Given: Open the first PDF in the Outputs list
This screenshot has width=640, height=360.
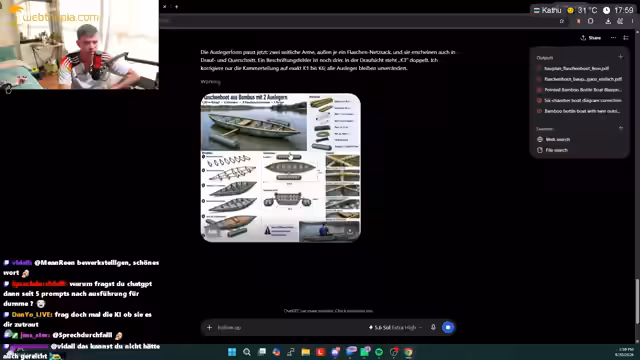Looking at the screenshot, I should pos(576,69).
